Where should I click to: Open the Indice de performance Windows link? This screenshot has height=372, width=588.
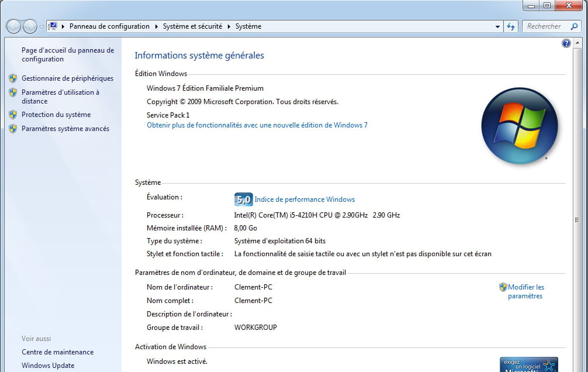tap(305, 199)
